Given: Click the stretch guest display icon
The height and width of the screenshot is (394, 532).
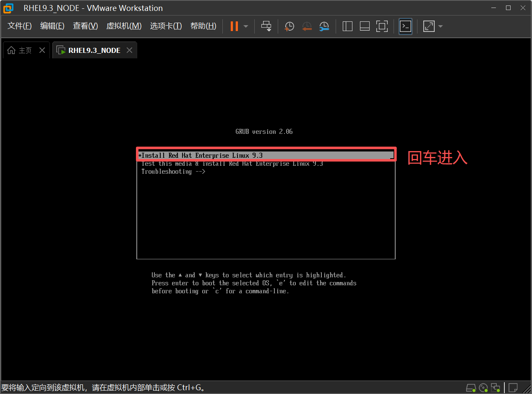Looking at the screenshot, I should [x=429, y=26].
